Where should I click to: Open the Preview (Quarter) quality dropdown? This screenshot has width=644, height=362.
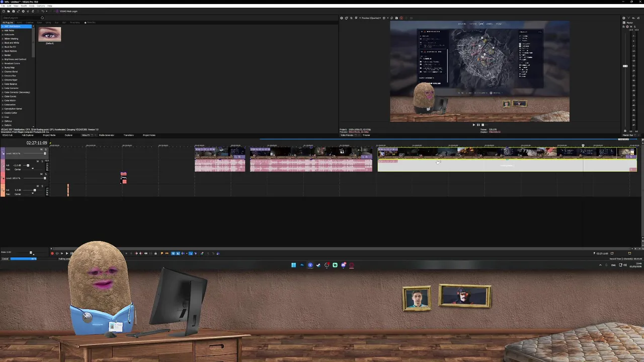click(x=371, y=18)
